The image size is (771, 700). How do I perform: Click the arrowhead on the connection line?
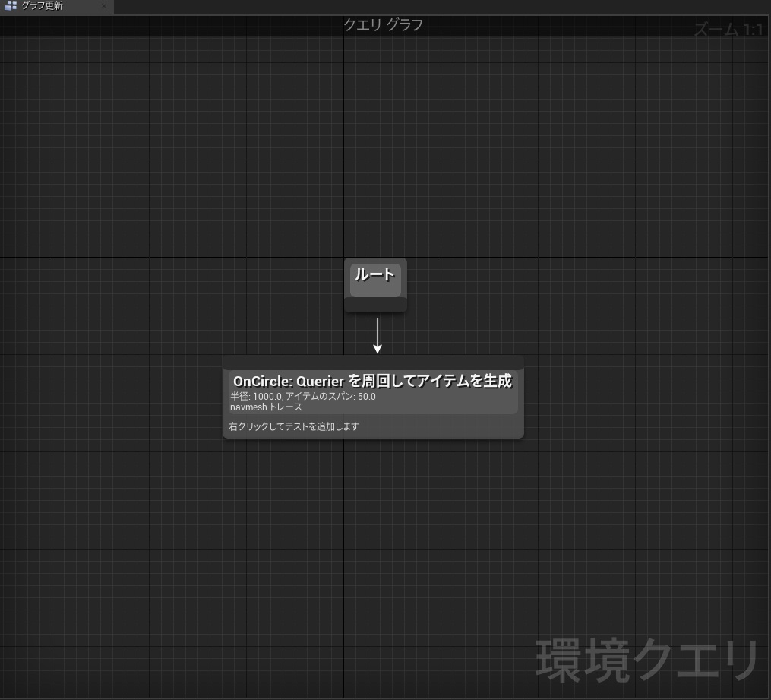coord(378,348)
